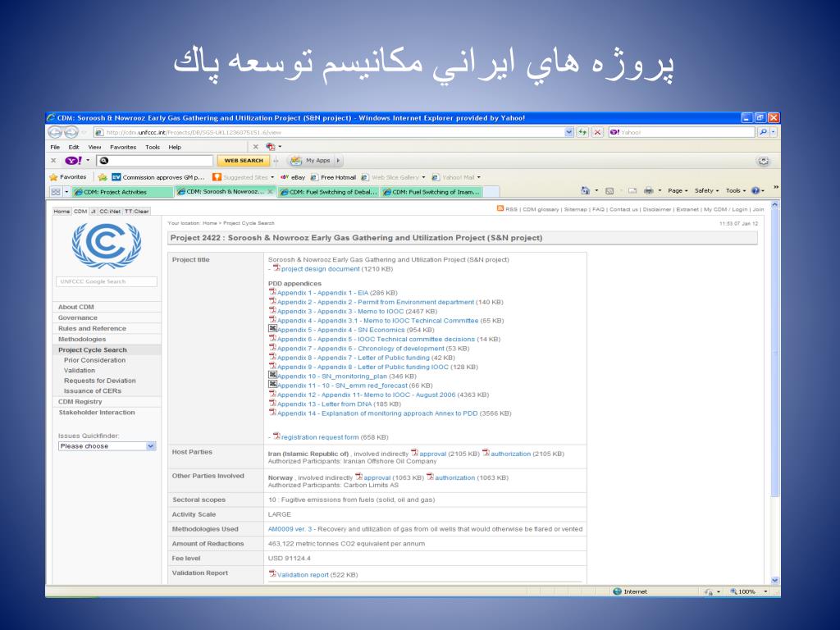Expand the Suggested Sites dropdown

[272, 177]
